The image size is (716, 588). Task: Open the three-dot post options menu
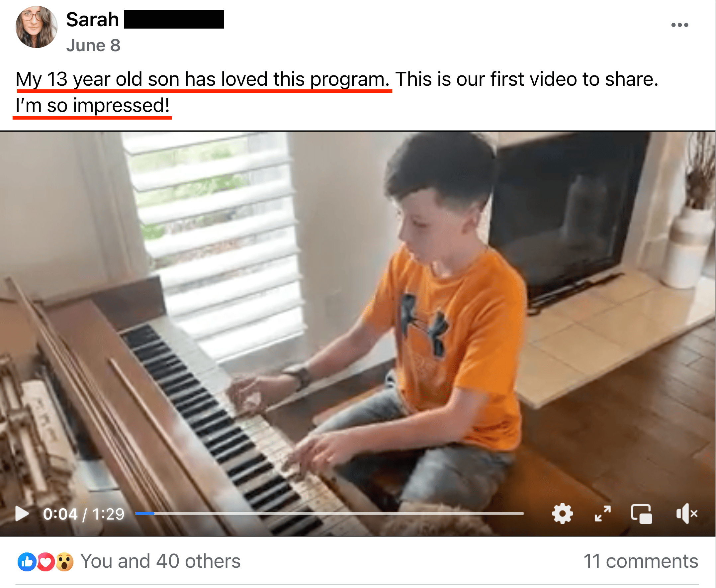[x=679, y=25]
